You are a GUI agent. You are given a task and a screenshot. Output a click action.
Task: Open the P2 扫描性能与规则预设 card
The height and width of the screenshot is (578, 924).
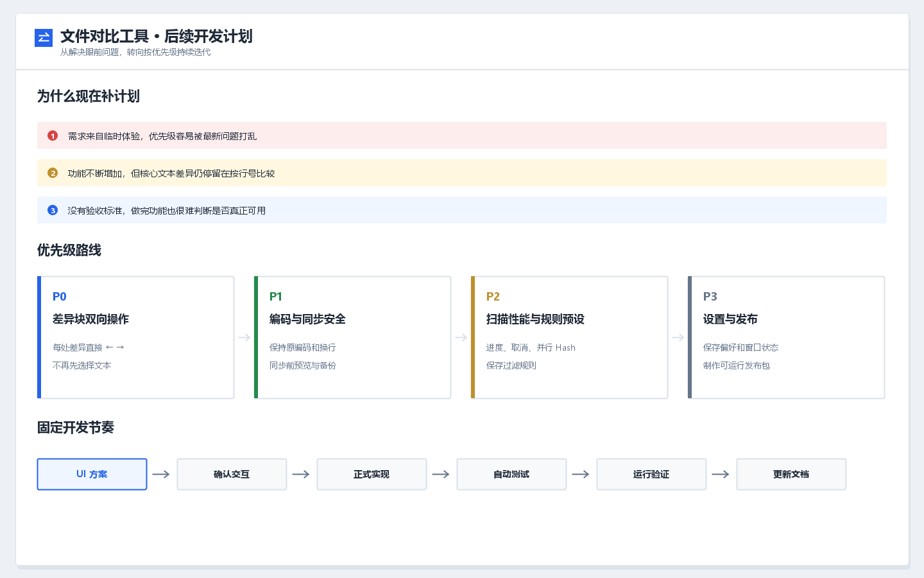point(570,337)
